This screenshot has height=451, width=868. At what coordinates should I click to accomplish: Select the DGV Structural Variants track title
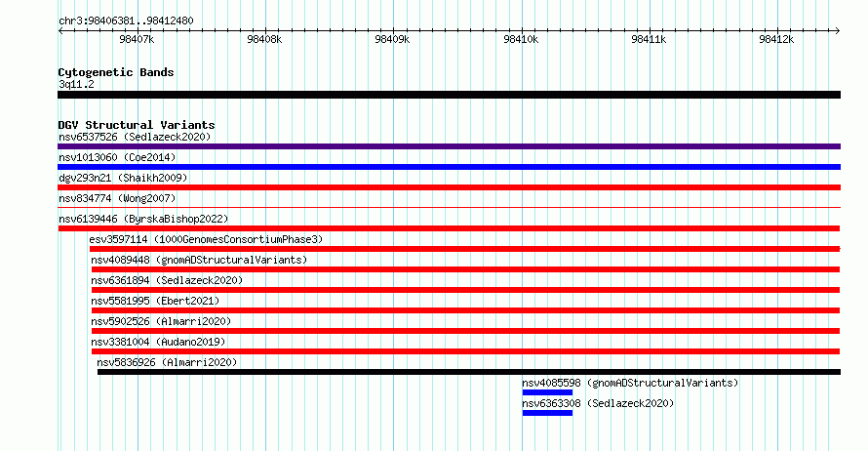(x=137, y=125)
